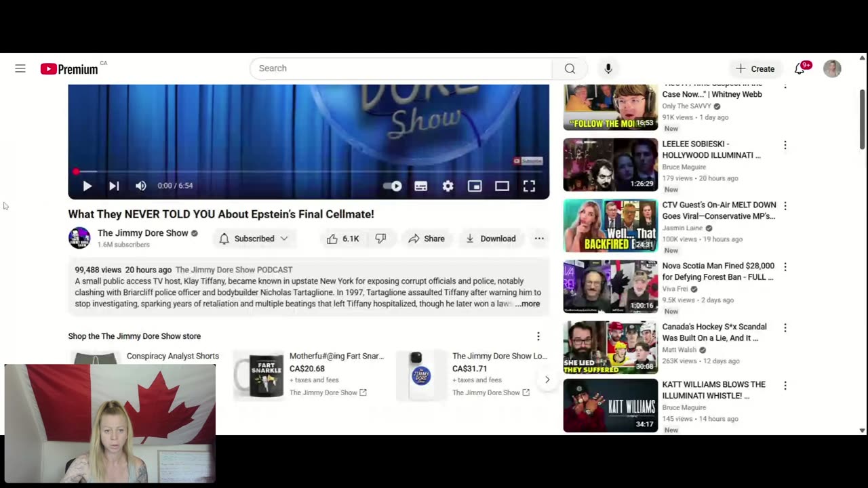868x488 pixels.
Task: Open Jasmin Laine channel name
Action: tap(682, 228)
